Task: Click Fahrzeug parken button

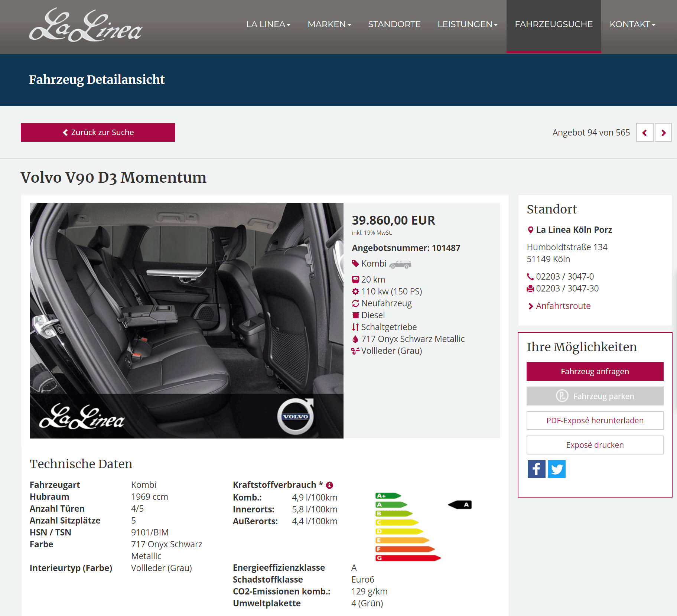Action: 595,396
